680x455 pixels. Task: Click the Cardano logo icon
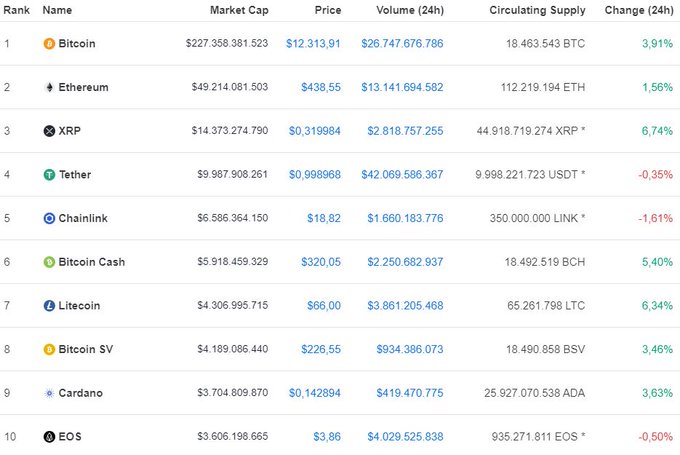49,393
